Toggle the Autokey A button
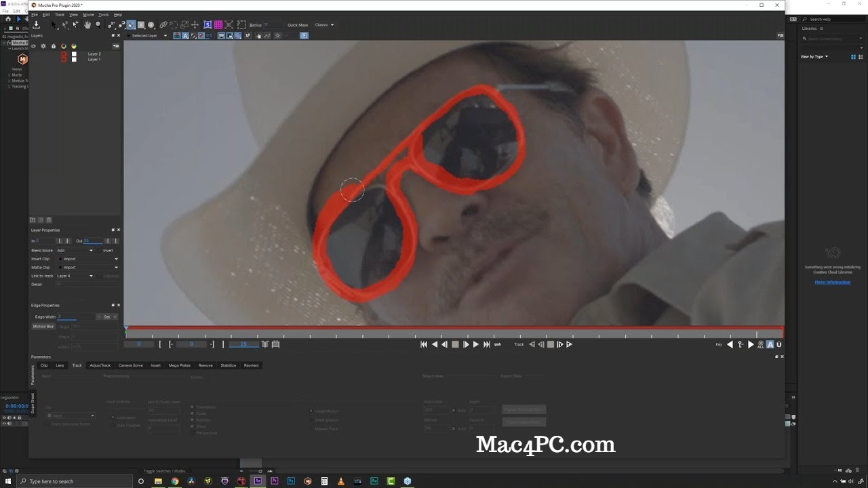 click(x=770, y=344)
